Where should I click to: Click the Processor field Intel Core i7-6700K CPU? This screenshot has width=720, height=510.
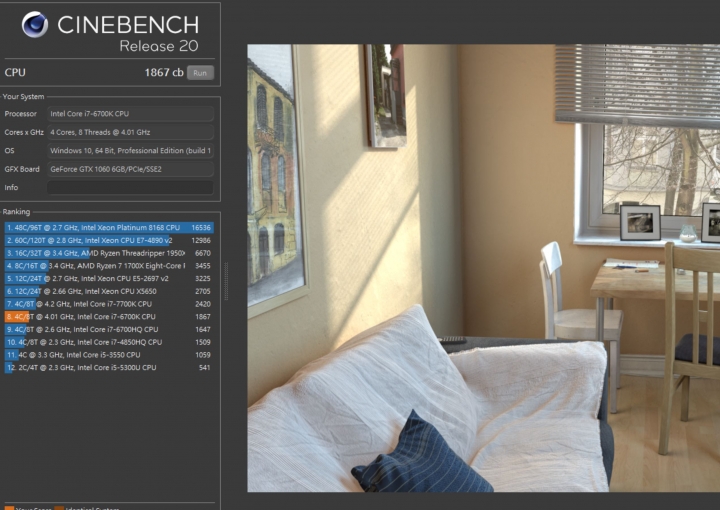(x=130, y=114)
